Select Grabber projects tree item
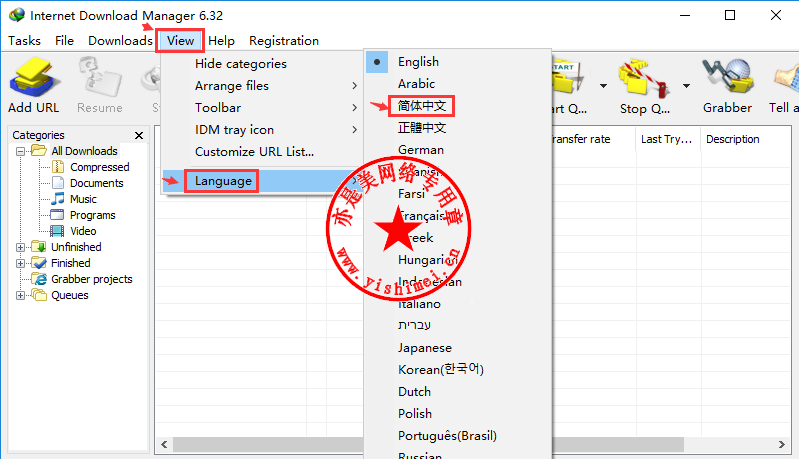The width and height of the screenshot is (799, 459). click(x=92, y=279)
